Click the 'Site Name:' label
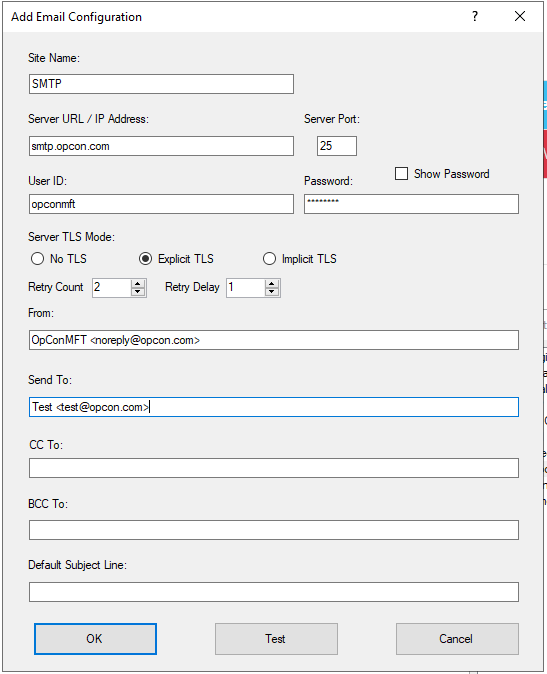The width and height of the screenshot is (547, 674). click(54, 58)
